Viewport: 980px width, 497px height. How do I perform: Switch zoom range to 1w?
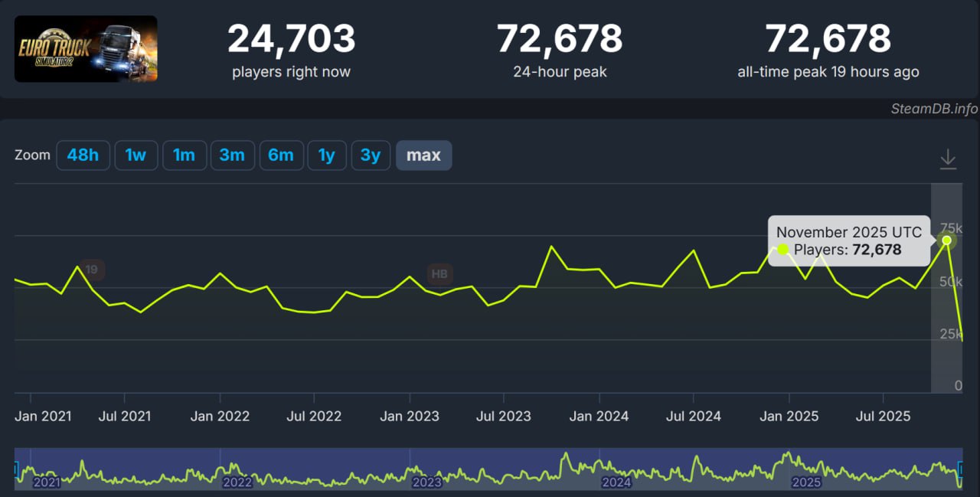[136, 155]
